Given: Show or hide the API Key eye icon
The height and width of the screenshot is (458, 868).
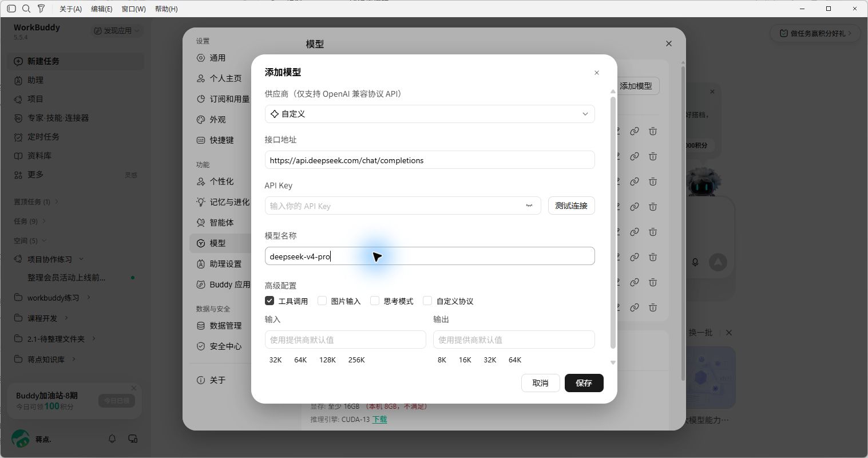Looking at the screenshot, I should [529, 206].
